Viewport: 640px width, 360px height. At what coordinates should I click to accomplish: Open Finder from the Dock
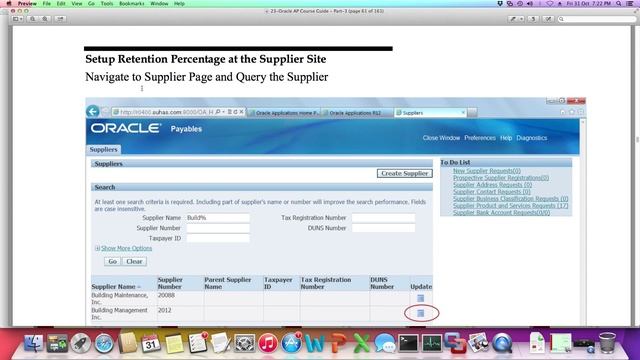point(34,343)
